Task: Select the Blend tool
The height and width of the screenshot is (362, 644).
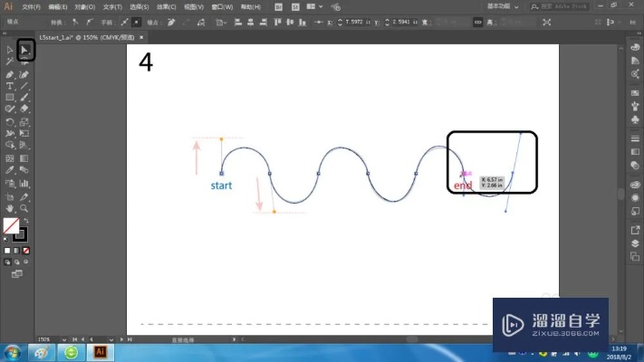Action: point(24,170)
